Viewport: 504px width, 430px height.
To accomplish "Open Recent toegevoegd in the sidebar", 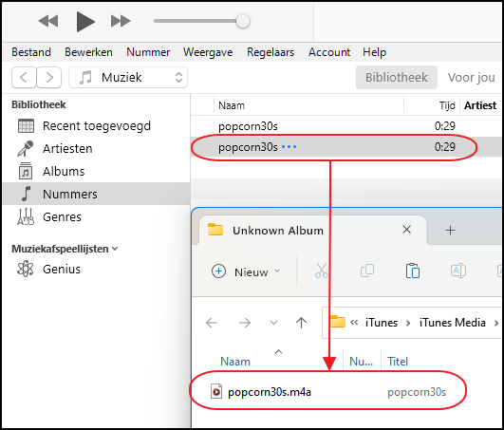I will coord(97,126).
